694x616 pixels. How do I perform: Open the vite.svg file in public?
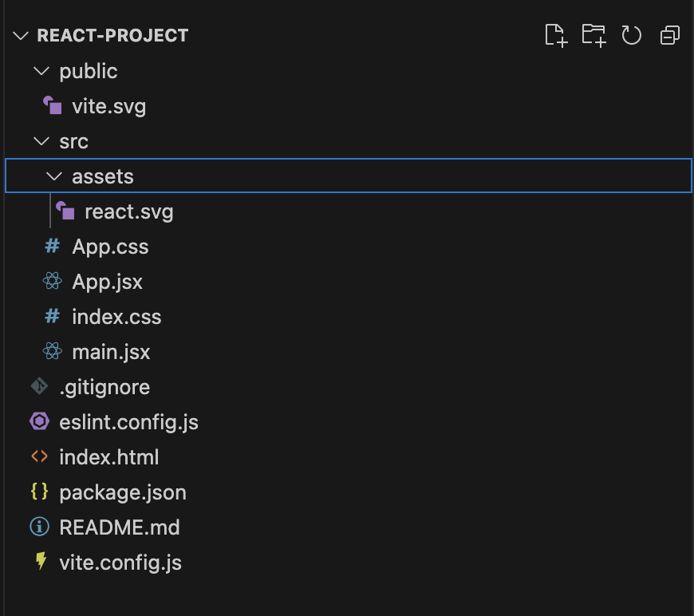tap(109, 105)
